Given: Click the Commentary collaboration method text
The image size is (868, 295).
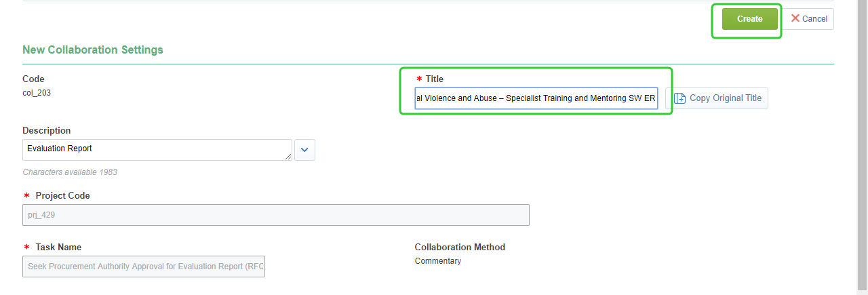Looking at the screenshot, I should point(438,261).
